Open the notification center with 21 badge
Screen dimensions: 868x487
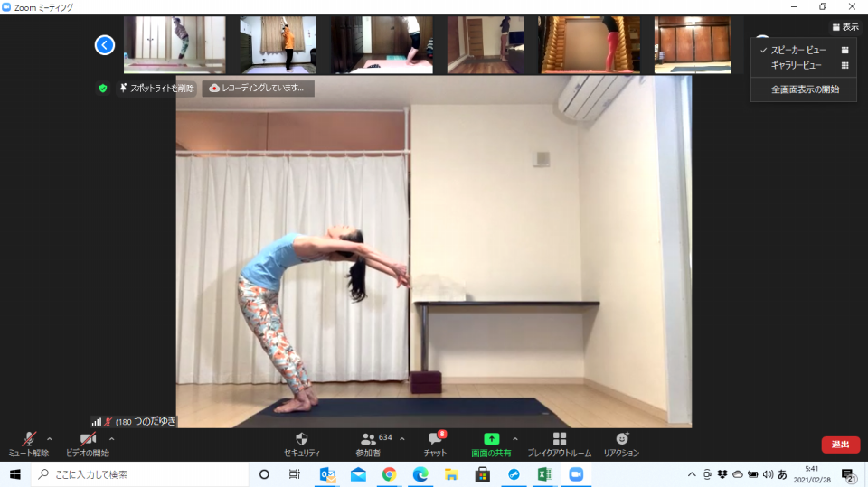[849, 475]
